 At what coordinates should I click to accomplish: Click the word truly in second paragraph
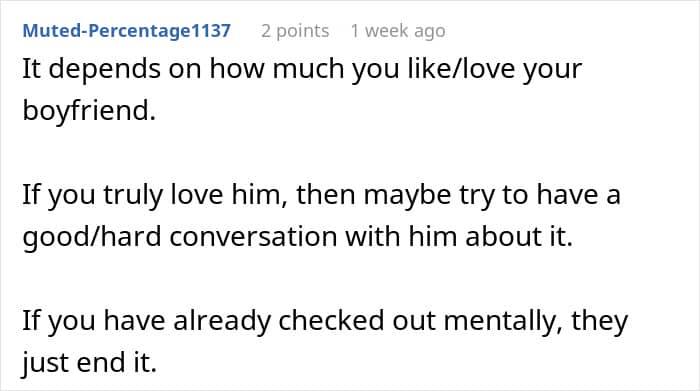pyautogui.click(x=133, y=195)
